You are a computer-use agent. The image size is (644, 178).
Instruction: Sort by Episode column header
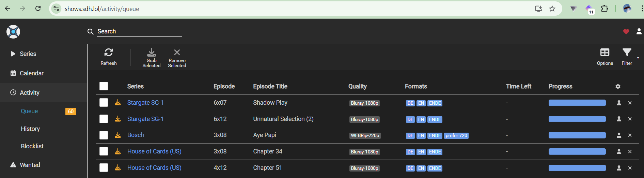coord(224,86)
